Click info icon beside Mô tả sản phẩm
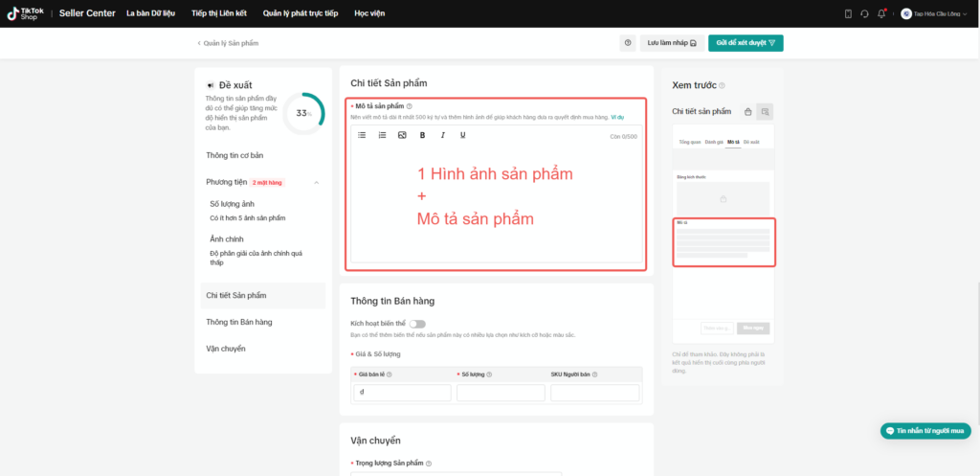 [410, 106]
